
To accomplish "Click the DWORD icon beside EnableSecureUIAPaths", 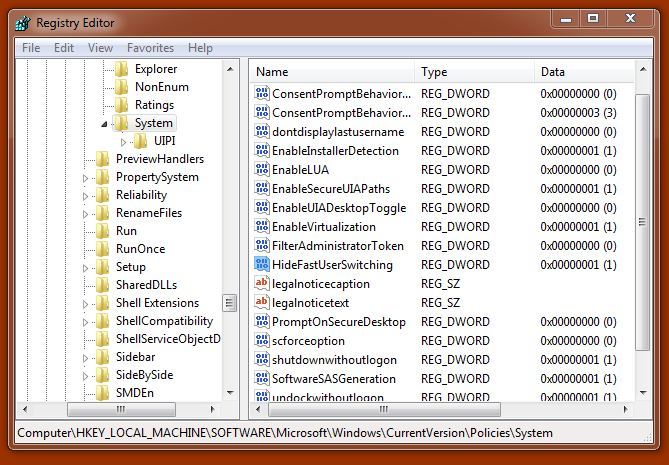I will coord(262,188).
